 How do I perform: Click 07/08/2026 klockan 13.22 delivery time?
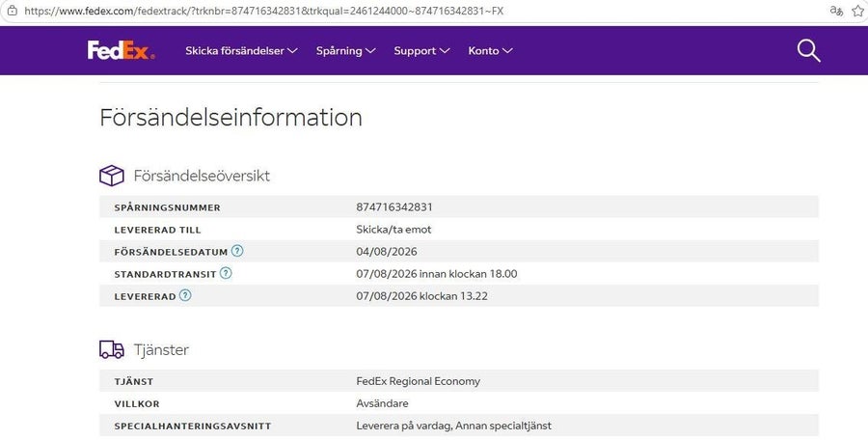pyautogui.click(x=421, y=296)
